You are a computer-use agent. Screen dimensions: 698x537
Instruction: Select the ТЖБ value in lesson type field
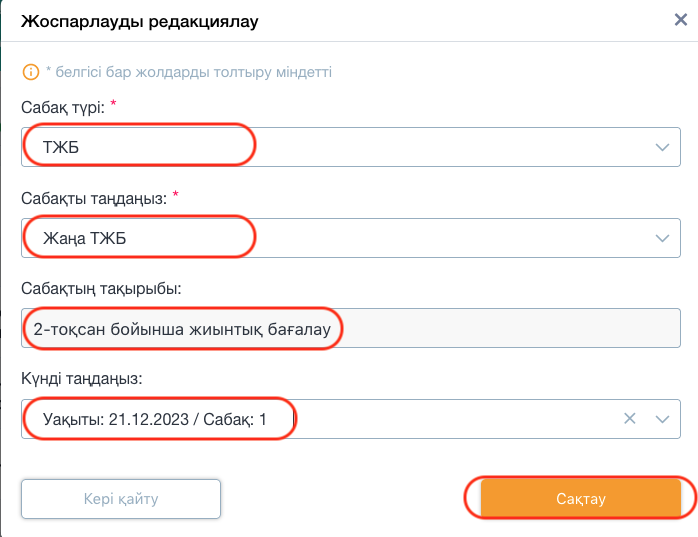tap(61, 147)
